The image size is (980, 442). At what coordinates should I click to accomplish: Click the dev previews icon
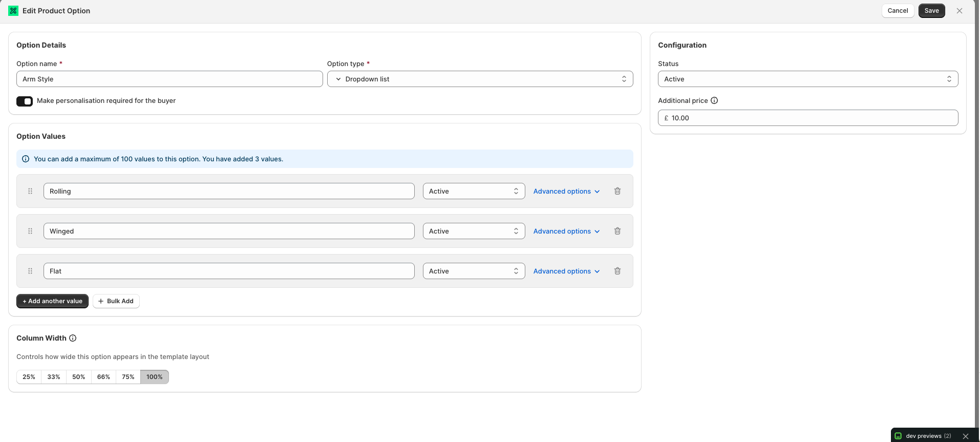tap(898, 436)
